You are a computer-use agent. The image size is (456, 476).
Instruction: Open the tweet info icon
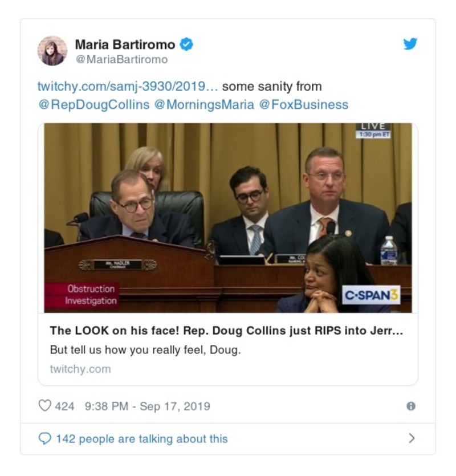(411, 406)
